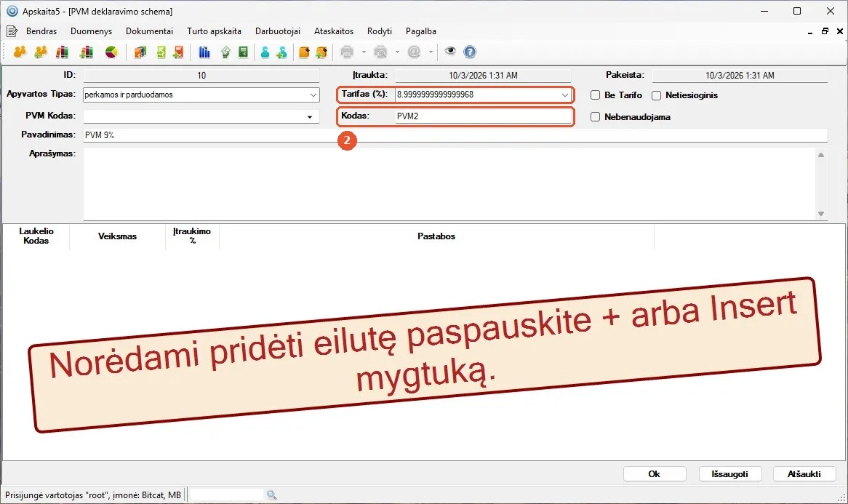848x504 pixels.
Task: Click the @ email toolbar icon
Action: 415,52
